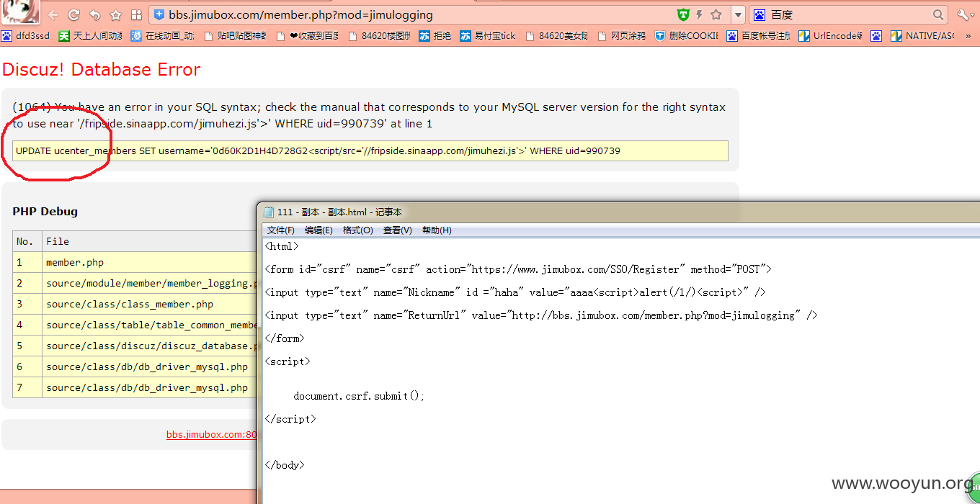This screenshot has height=504, width=980.
Task: Open the 84620楼图册 bookmark
Action: pos(380,35)
